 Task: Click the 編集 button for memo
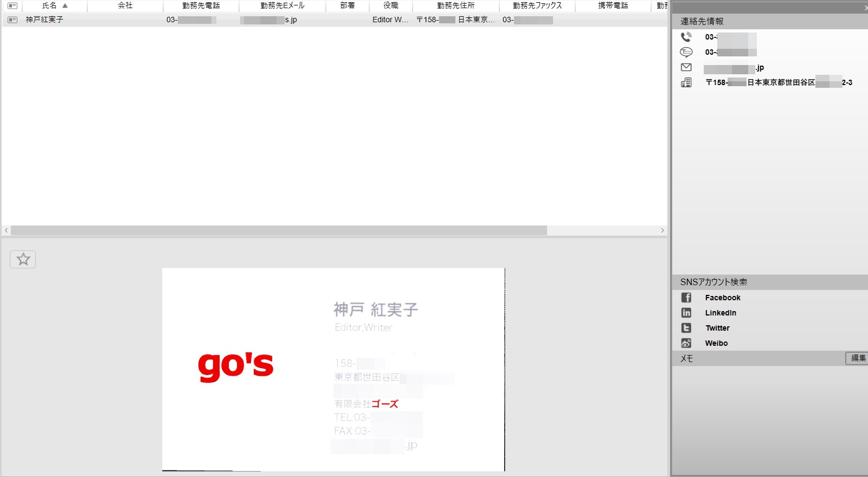pyautogui.click(x=858, y=358)
